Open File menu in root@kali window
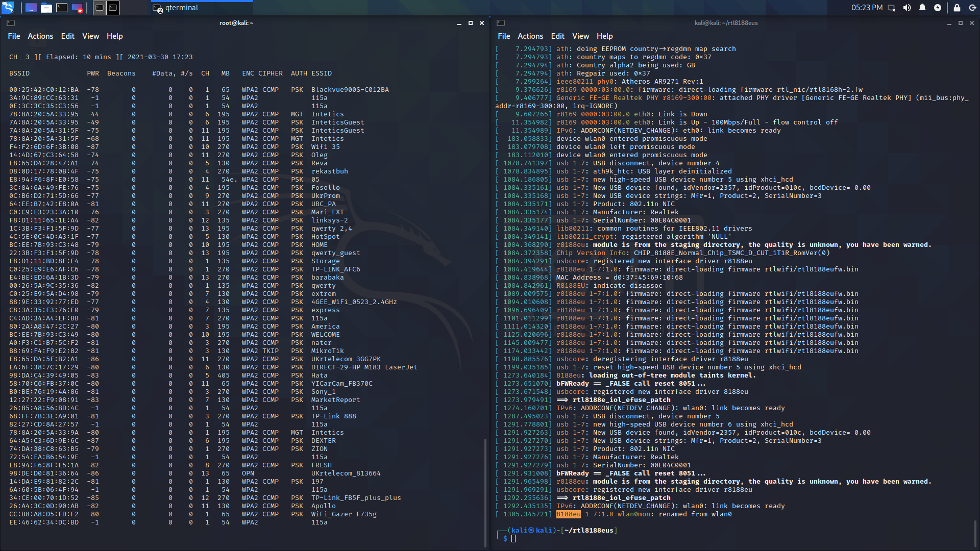 pos(14,36)
